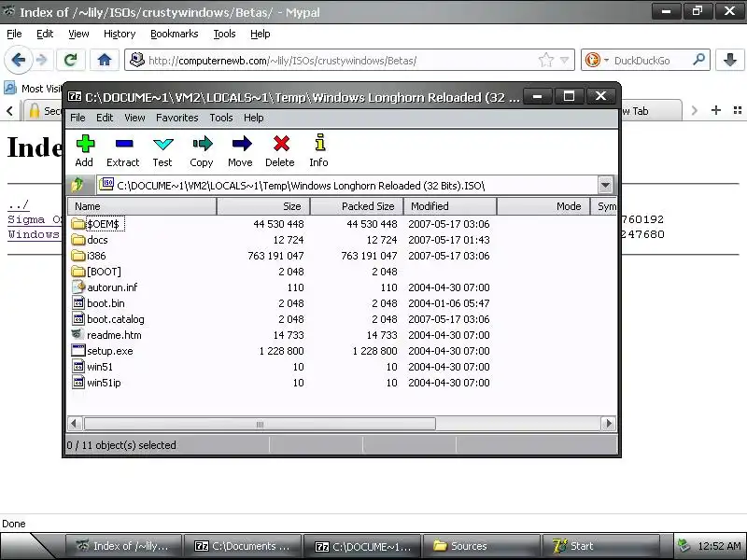The image size is (747, 560).
Task: Sort by the Size column header
Action: click(263, 206)
